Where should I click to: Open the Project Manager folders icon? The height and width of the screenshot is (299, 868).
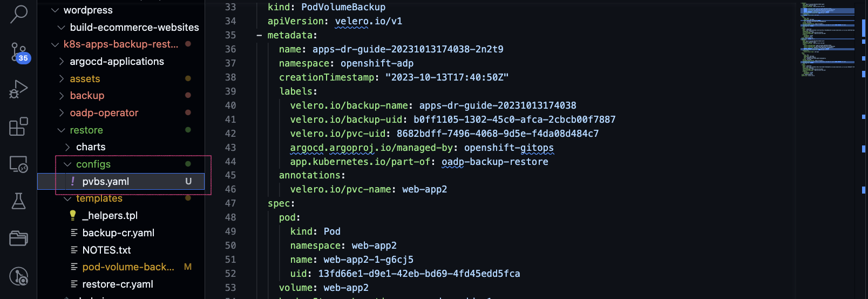click(19, 238)
